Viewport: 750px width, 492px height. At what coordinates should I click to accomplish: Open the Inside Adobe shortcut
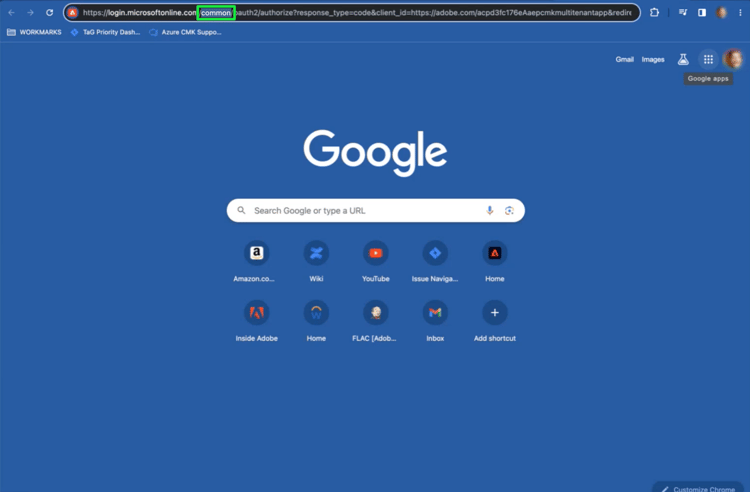tap(256, 321)
